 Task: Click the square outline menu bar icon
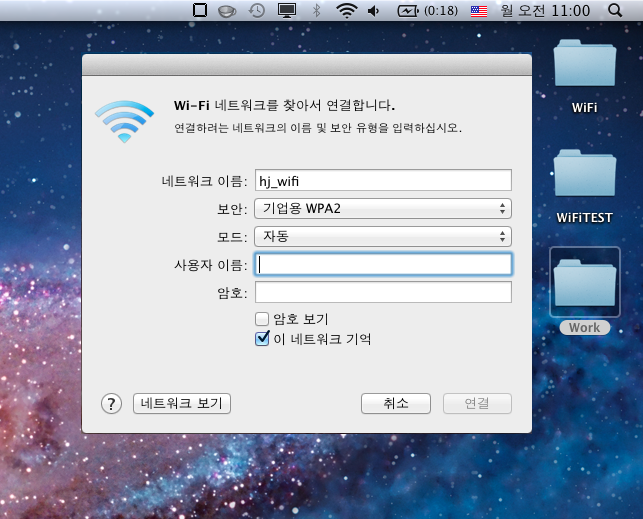pos(200,10)
